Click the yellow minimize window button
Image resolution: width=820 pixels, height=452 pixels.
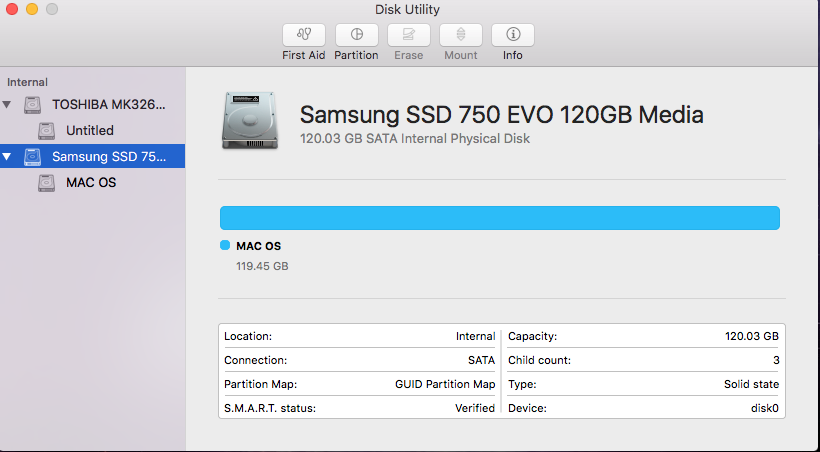click(31, 10)
